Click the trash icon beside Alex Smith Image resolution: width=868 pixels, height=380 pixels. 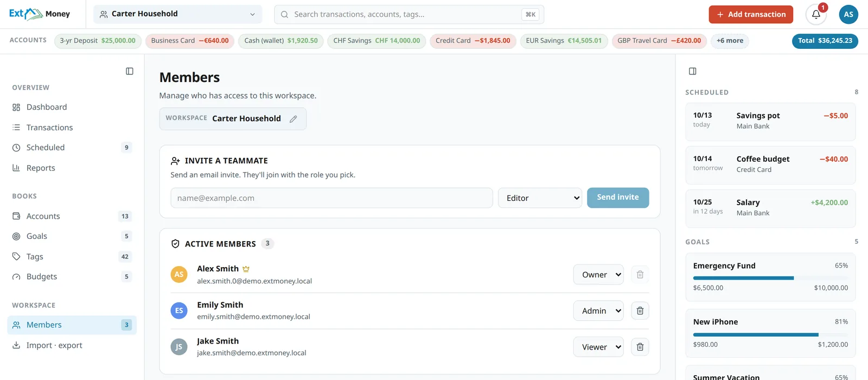point(640,275)
